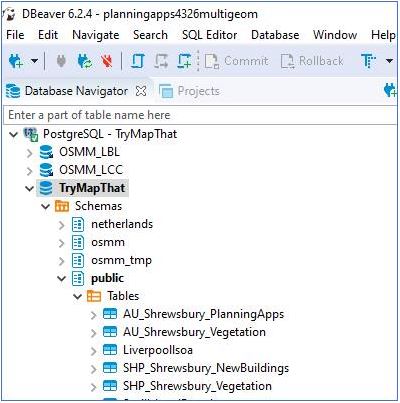The image size is (400, 403).
Task: Open SQL Editor script icon
Action: (138, 61)
